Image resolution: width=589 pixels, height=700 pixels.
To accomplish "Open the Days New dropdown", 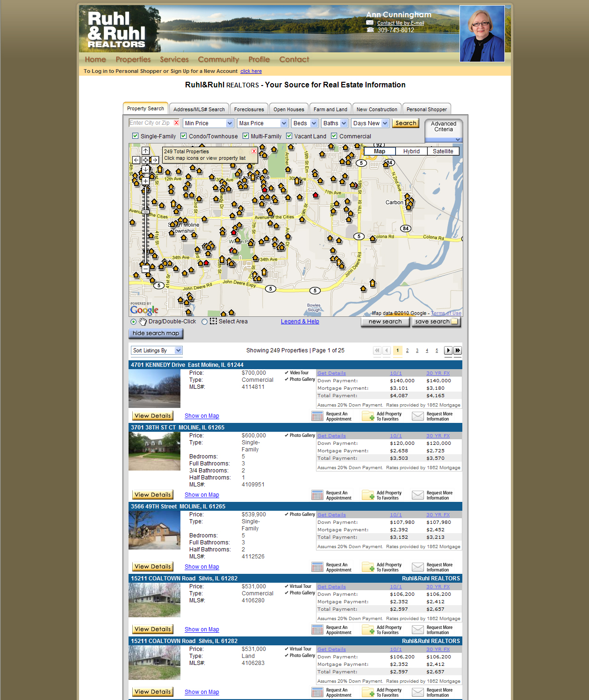I will 370,123.
